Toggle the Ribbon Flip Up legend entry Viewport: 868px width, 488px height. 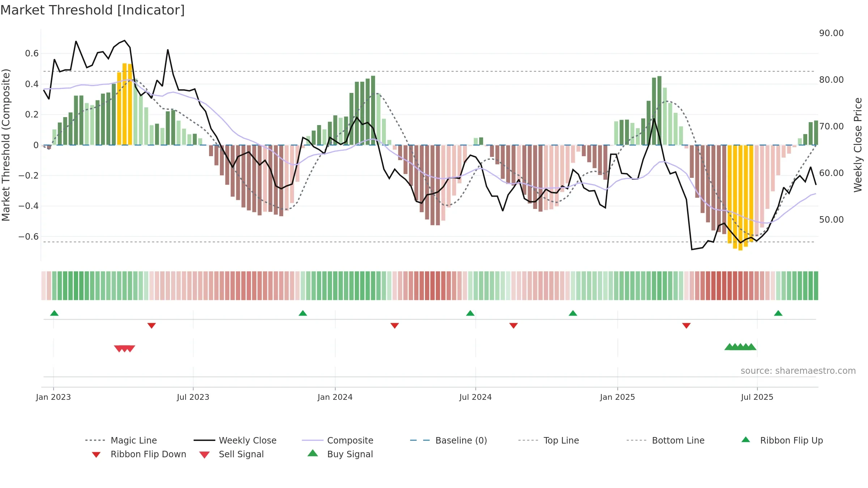coord(782,440)
